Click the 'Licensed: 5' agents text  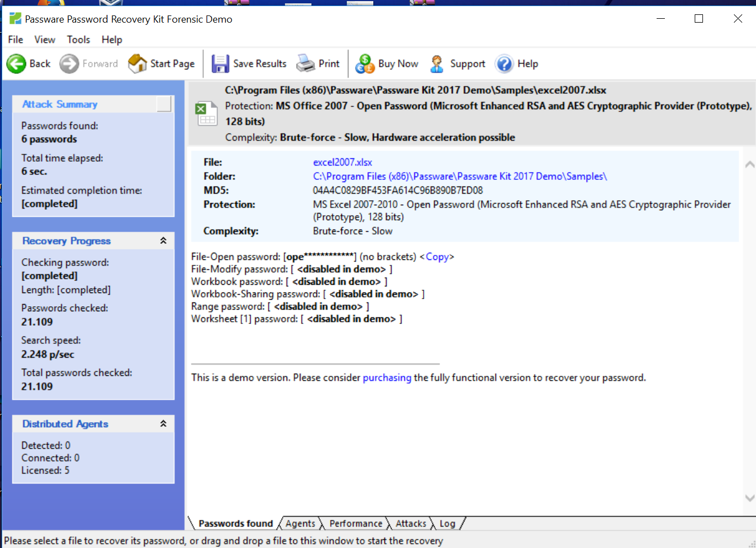pyautogui.click(x=45, y=470)
